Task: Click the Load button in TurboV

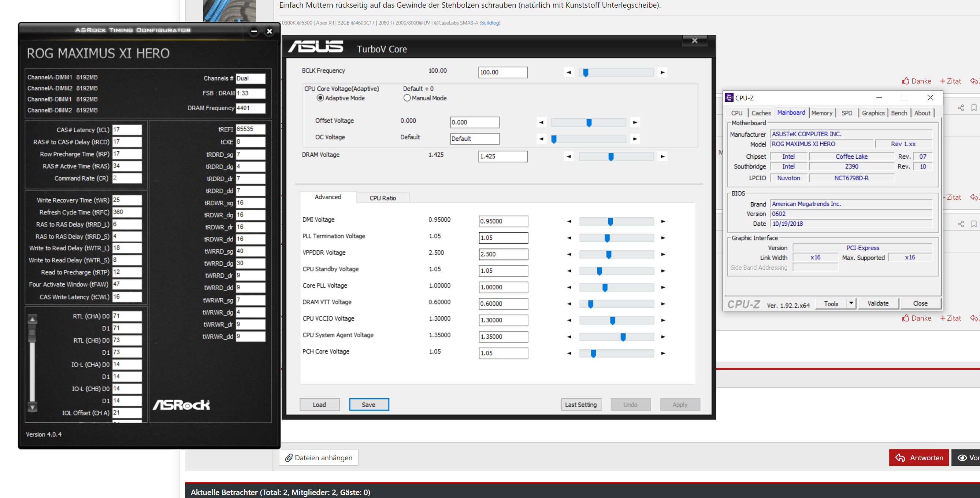Action: click(x=319, y=404)
